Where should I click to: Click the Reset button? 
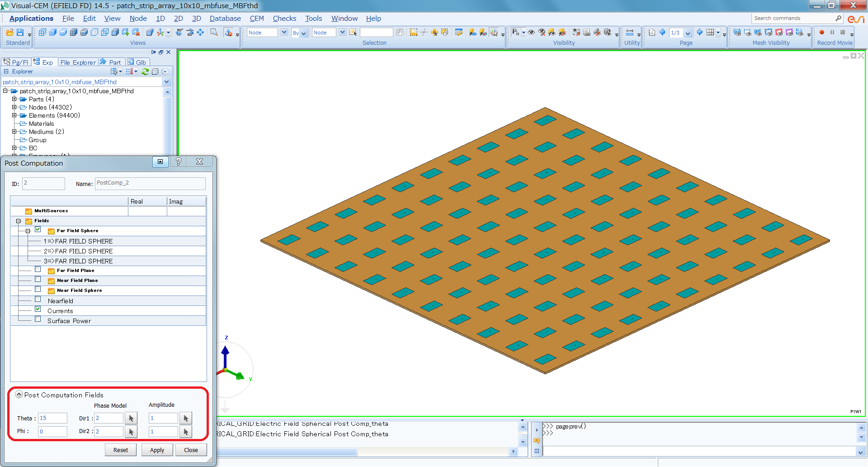(121, 450)
